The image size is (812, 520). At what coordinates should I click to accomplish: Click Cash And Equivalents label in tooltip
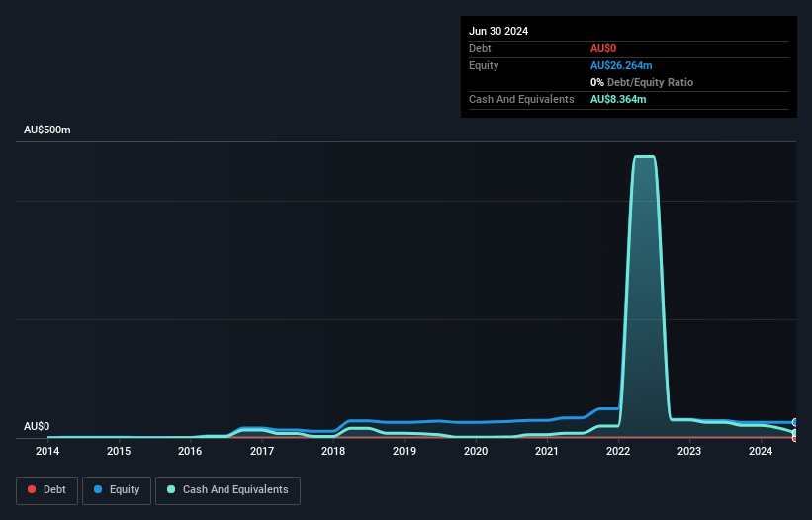(x=521, y=99)
